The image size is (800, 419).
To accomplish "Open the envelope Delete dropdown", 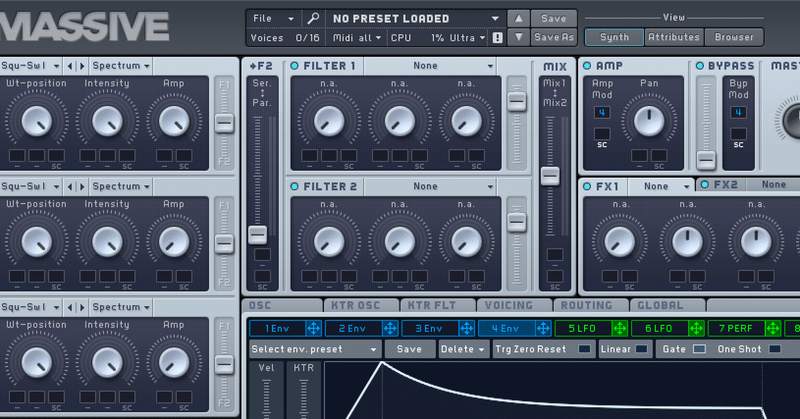I will pos(463,349).
